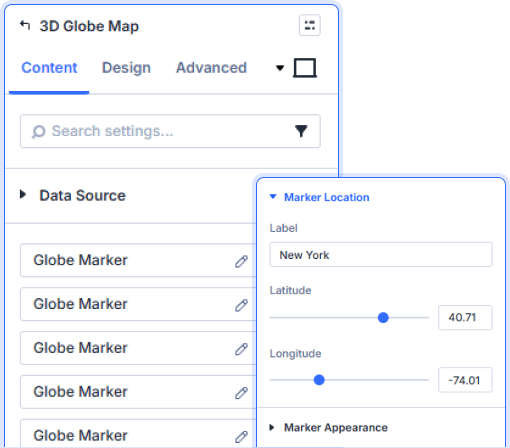This screenshot has width=510, height=448.
Task: Select the desktop device view icon
Action: (x=305, y=68)
